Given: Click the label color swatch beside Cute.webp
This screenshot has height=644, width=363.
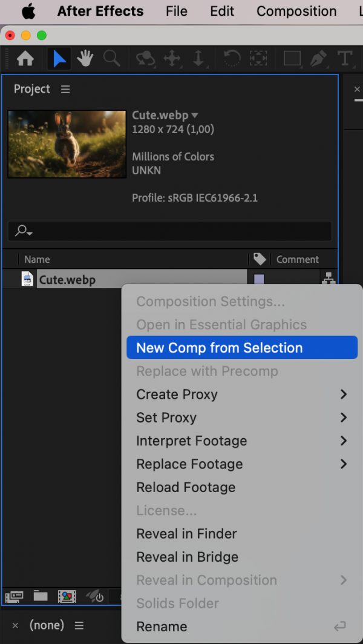Looking at the screenshot, I should pos(258,279).
